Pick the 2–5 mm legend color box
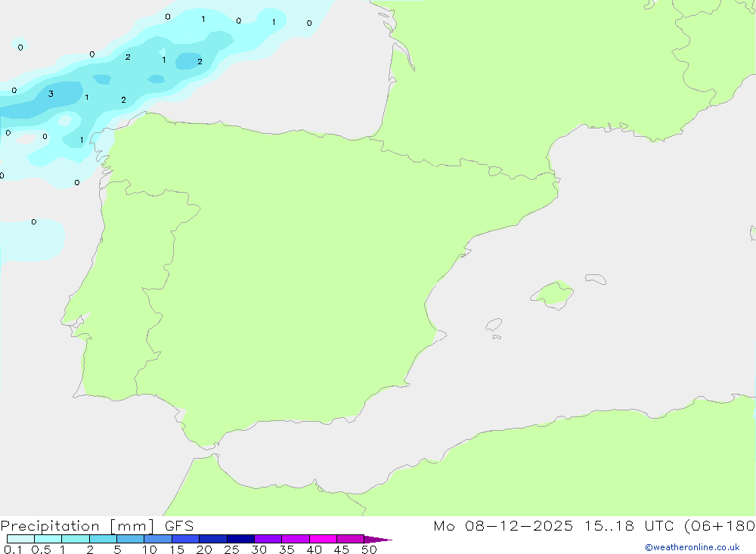The height and width of the screenshot is (554, 756). (x=103, y=539)
